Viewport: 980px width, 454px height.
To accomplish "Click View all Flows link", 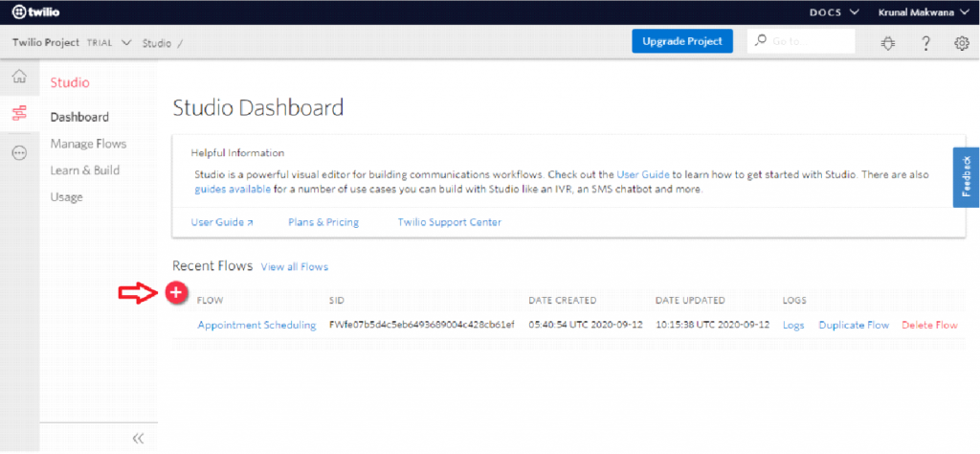I will tap(295, 267).
